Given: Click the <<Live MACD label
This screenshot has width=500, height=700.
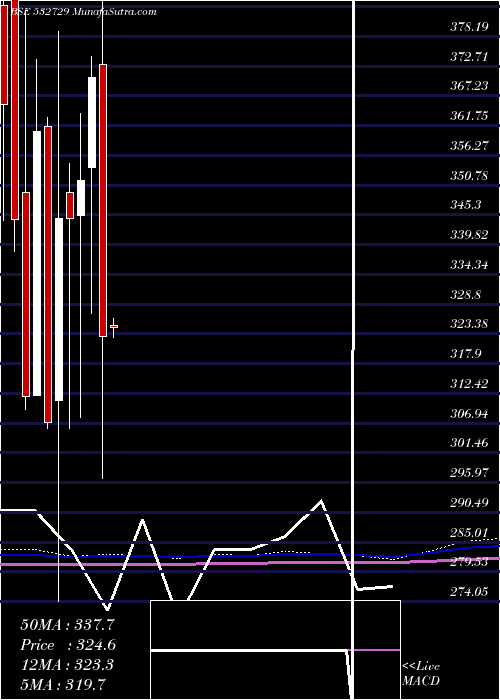Looking at the screenshot, I should click(x=421, y=674).
